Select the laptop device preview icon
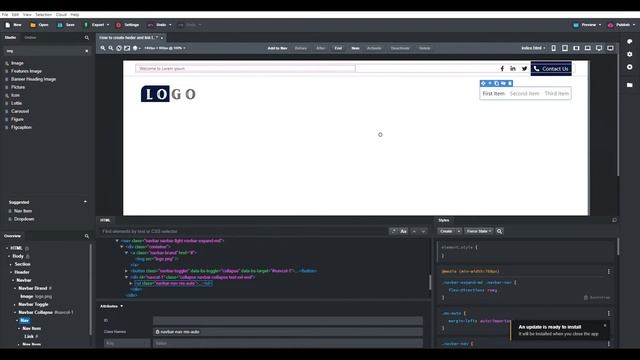Screen dimensions: 640x360 tap(588, 48)
